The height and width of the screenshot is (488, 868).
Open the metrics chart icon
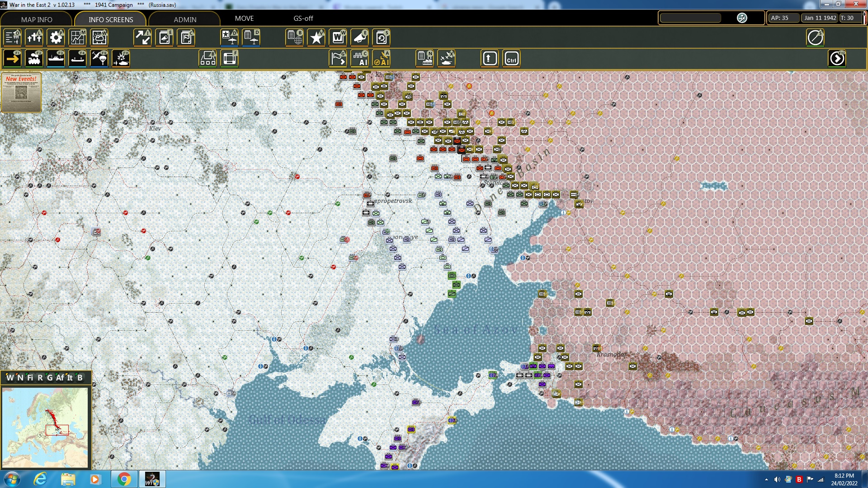[77, 38]
